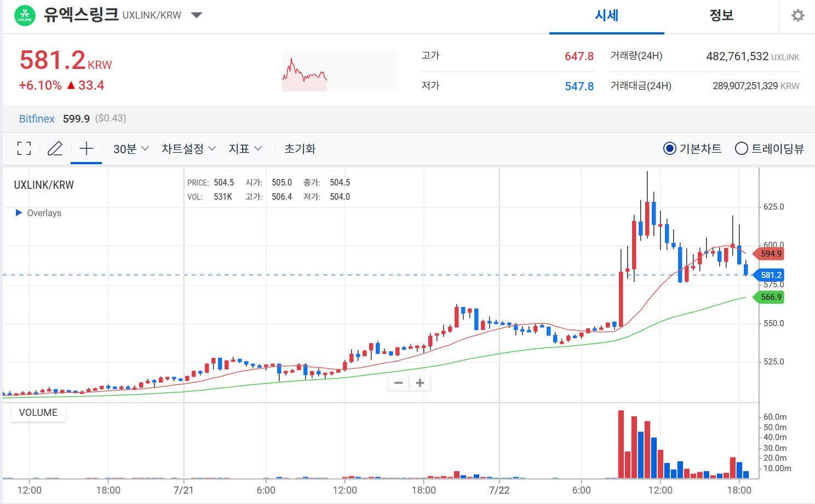Click the 7/21 date axis label
This screenshot has height=504, width=815.
(183, 490)
